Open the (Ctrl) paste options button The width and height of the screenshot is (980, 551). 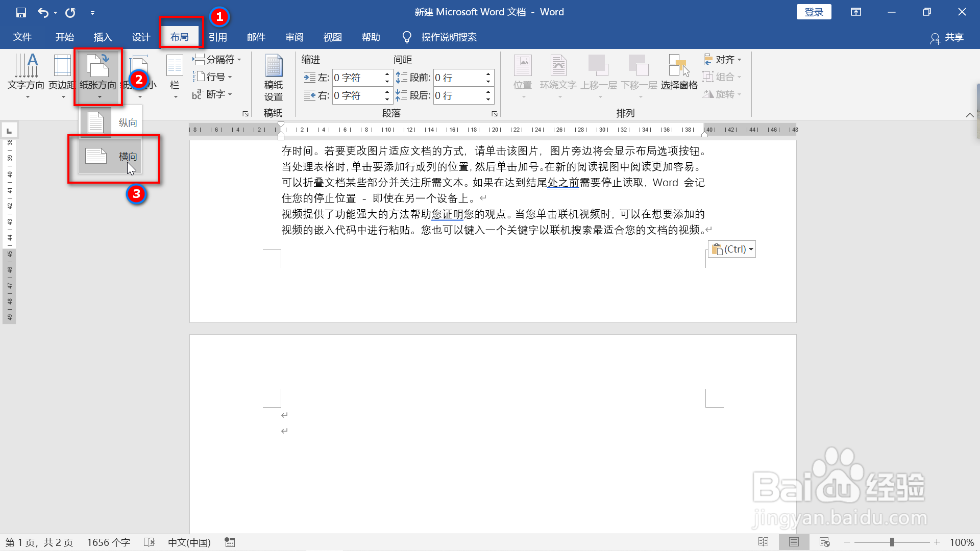[732, 249]
